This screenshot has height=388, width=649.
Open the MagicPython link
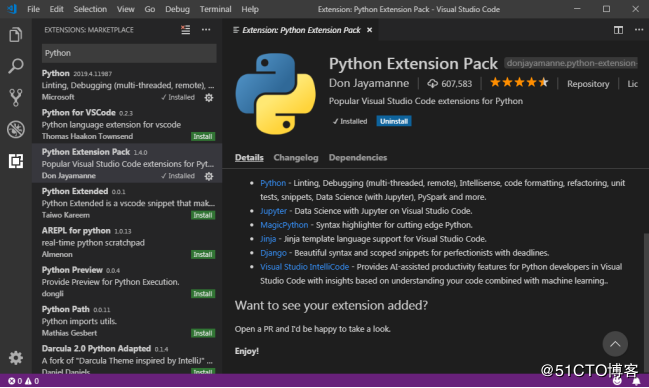pyautogui.click(x=284, y=225)
